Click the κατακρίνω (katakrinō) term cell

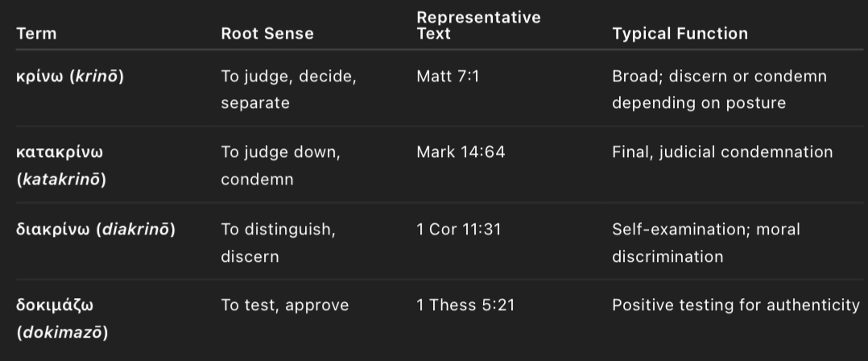coord(61,165)
